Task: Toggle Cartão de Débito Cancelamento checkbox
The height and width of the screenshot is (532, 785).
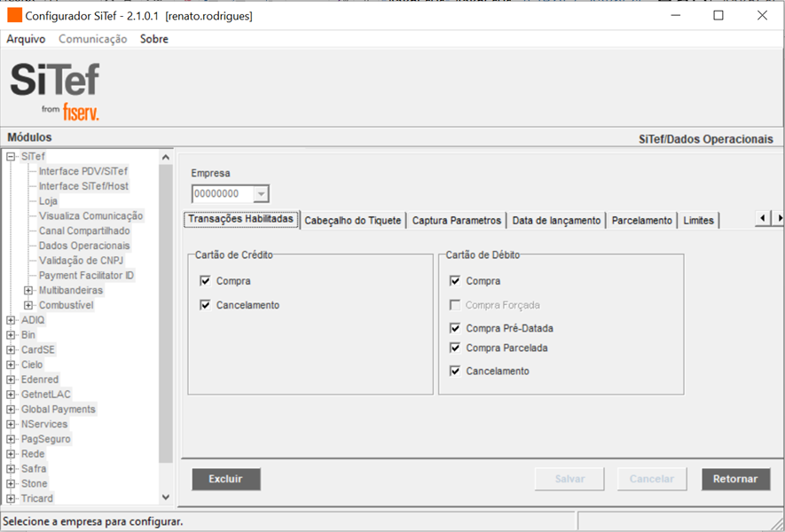Action: click(x=455, y=371)
